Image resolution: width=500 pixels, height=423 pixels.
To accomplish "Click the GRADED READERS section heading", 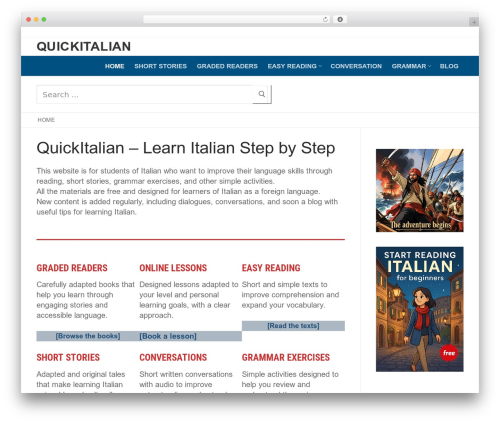I will (72, 268).
